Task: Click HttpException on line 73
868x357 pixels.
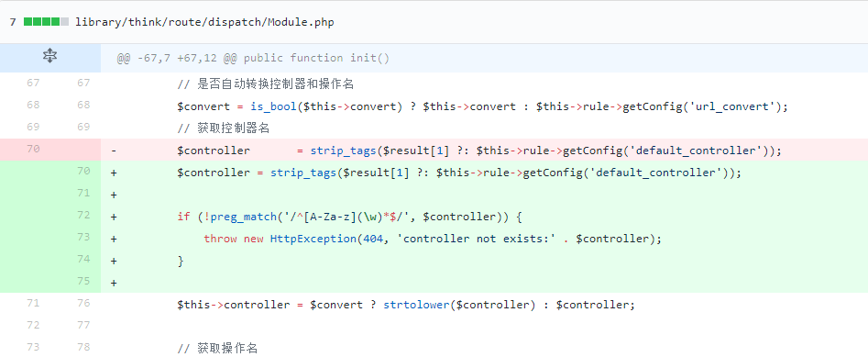Action: 313,239
